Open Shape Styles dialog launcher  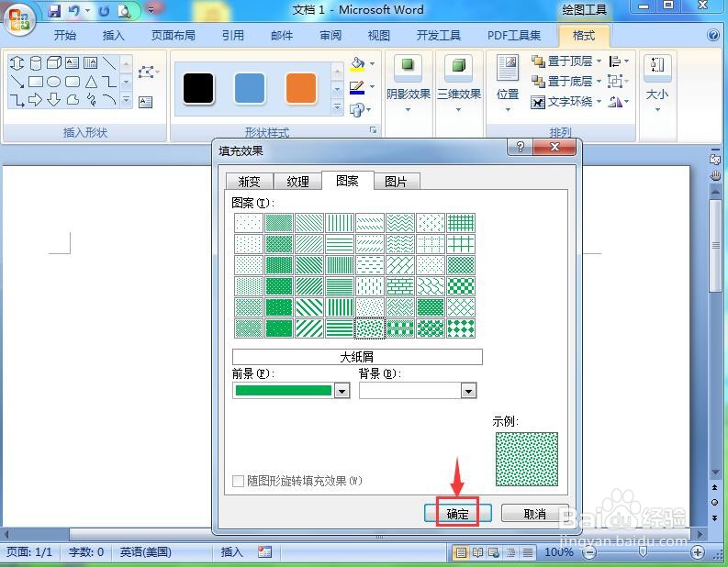374,130
